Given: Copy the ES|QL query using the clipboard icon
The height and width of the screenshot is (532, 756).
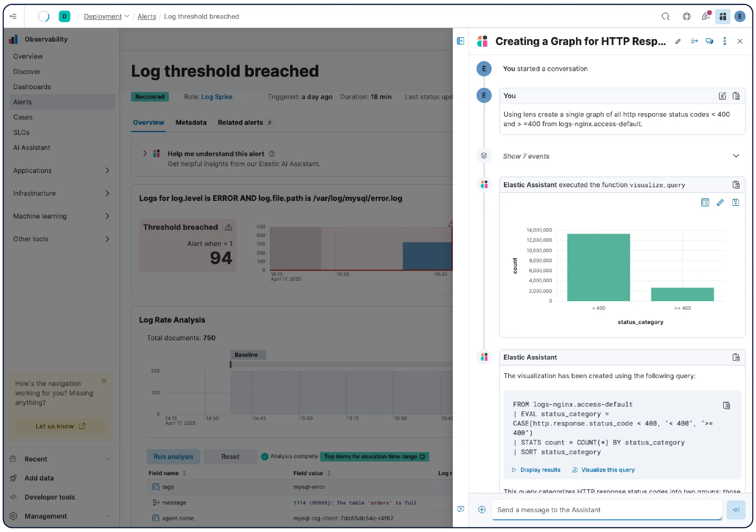Looking at the screenshot, I should (727, 405).
